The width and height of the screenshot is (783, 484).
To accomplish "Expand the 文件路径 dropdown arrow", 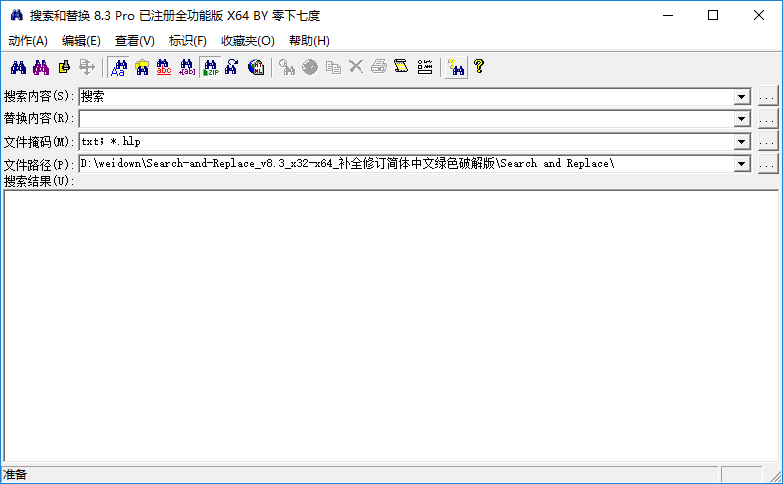I will pos(742,164).
